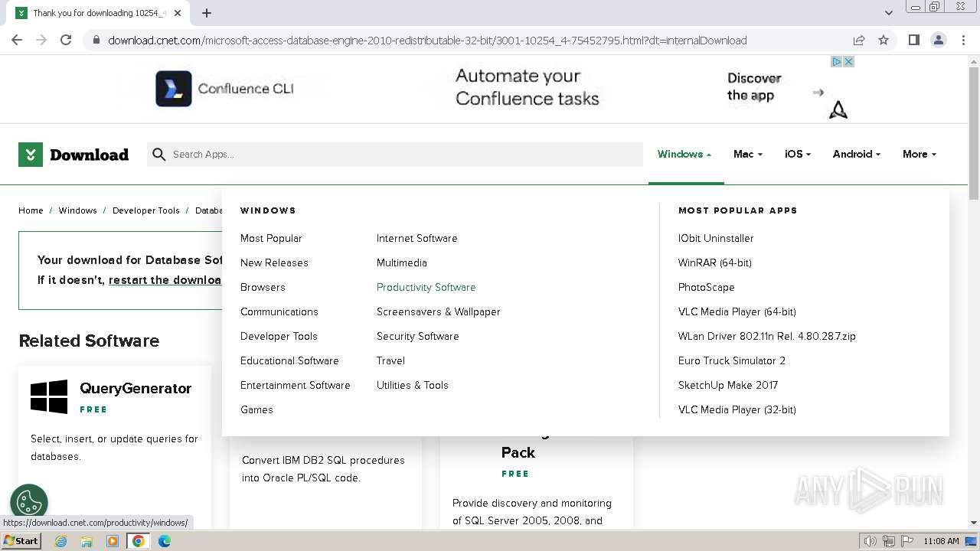Screen dimensions: 980x551
Task: Expand the Mac navigation menu
Action: (748, 155)
